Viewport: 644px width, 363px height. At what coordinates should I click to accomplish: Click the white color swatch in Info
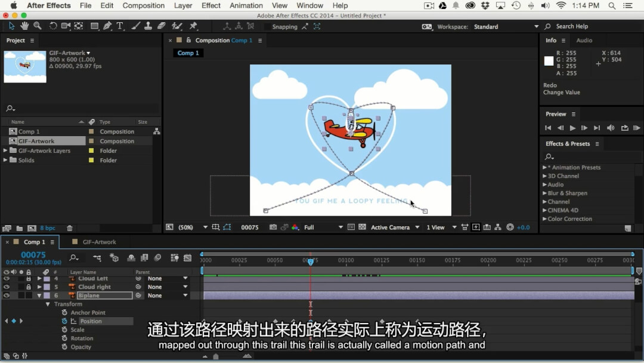549,61
